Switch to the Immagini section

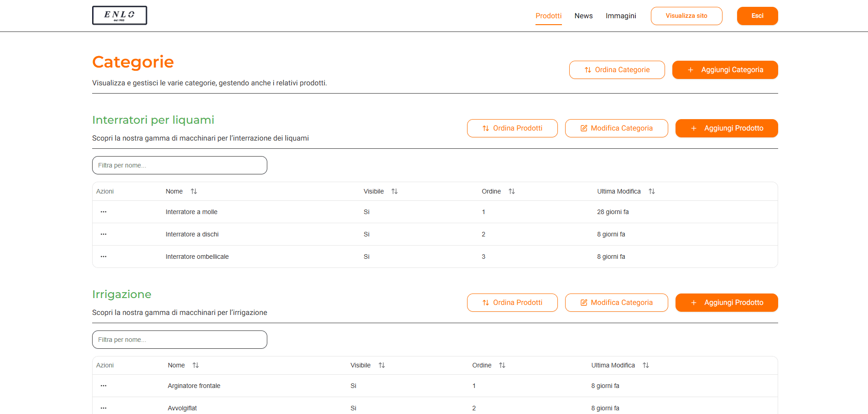coord(620,16)
